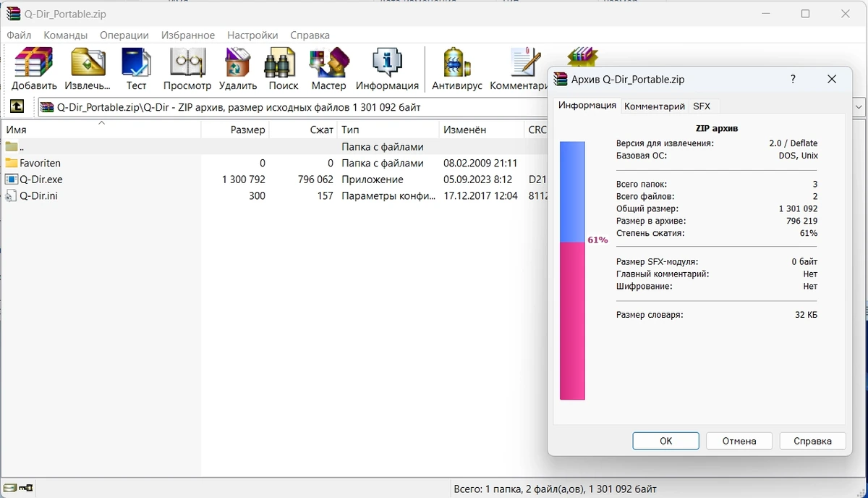Open the Избранное menu
Image resolution: width=868 pixels, height=498 pixels.
(188, 35)
